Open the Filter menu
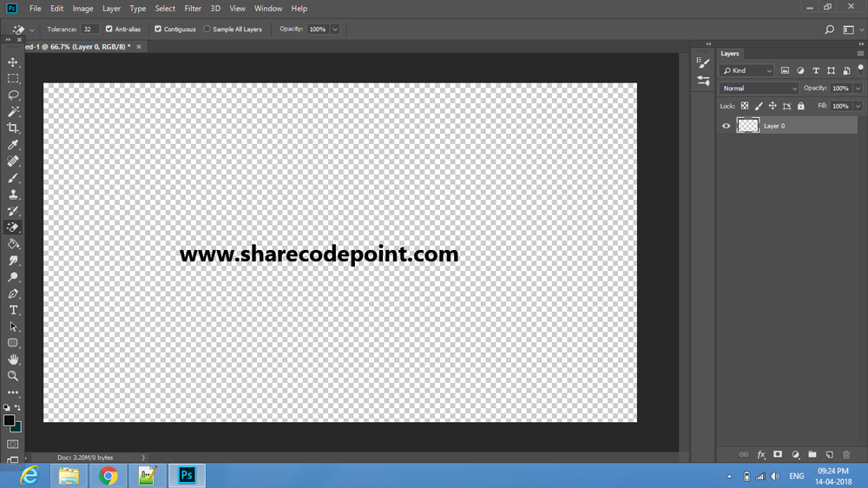Screen dimensions: 868x488 (x=193, y=9)
